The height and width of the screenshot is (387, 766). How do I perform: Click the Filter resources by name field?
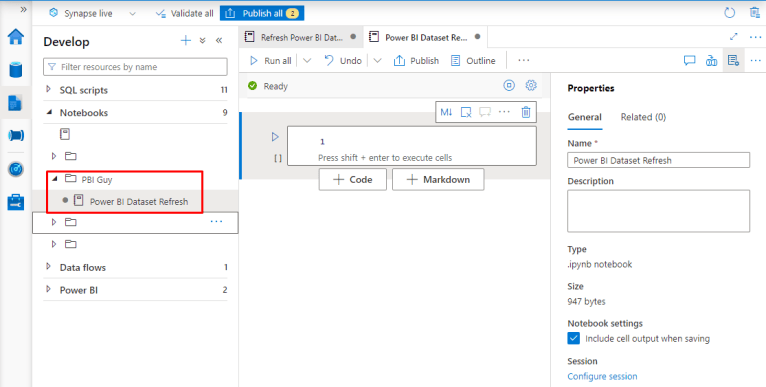135,67
